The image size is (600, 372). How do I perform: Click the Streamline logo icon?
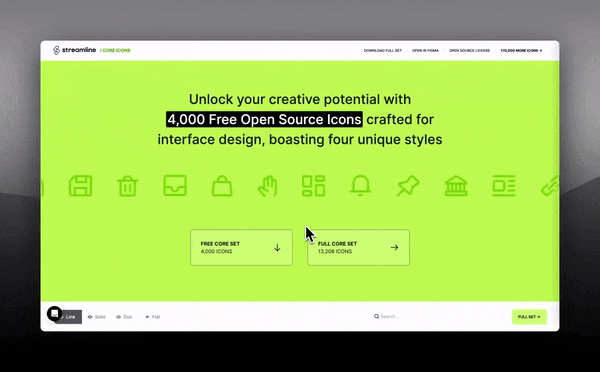(x=56, y=50)
